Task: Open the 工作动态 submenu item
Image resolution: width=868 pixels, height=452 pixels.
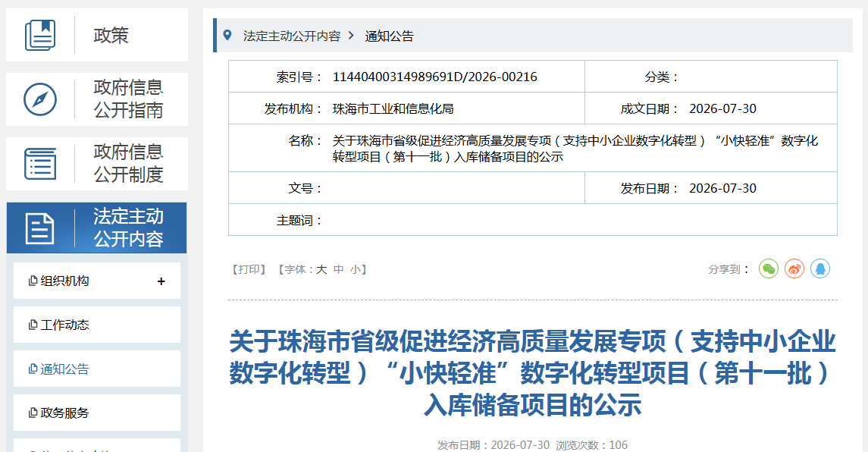Action: 97,325
